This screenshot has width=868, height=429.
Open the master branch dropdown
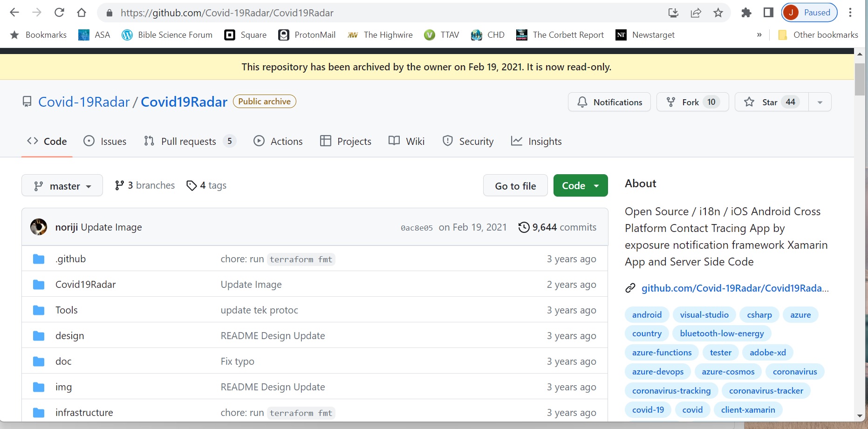pyautogui.click(x=62, y=186)
